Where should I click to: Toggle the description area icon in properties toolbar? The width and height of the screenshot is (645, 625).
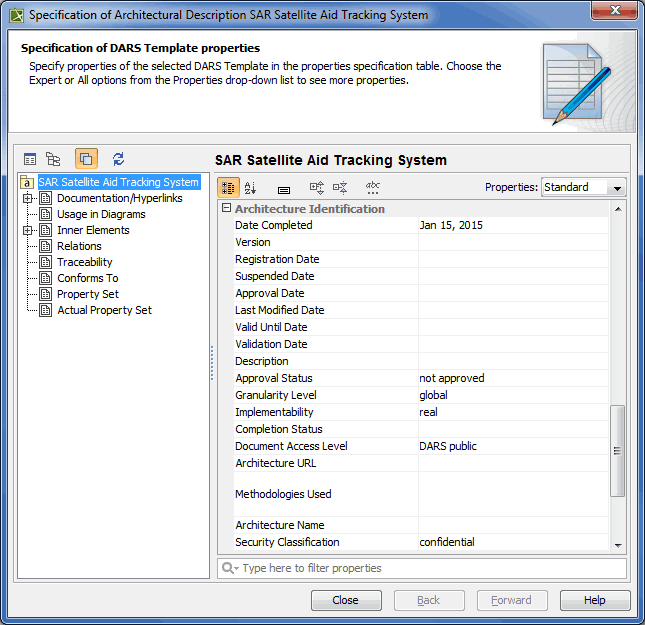click(x=284, y=188)
